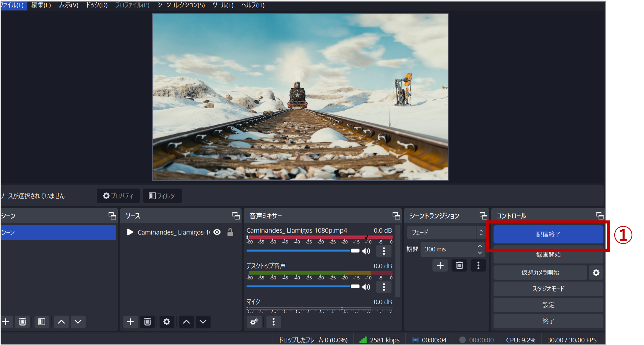Click the マイク track label
This screenshot has width=644, height=345.
pos(253,302)
